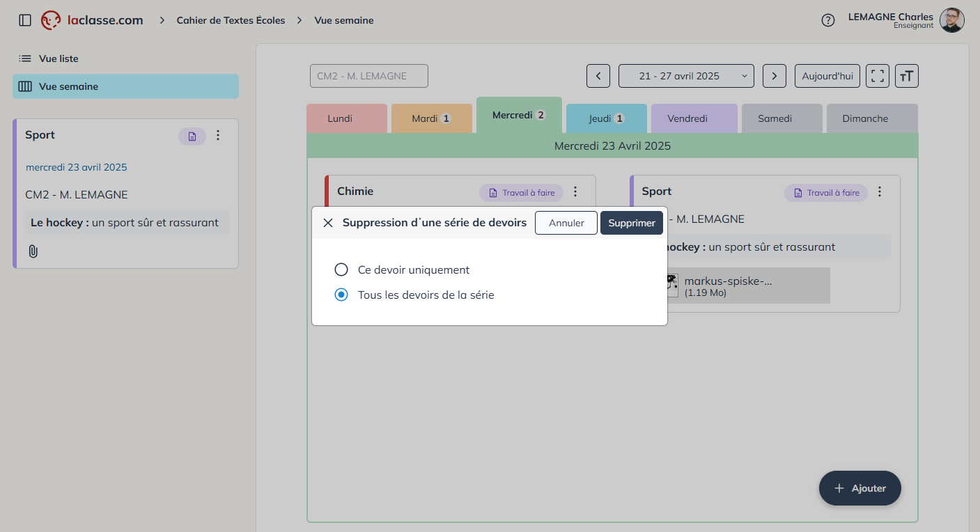
Task: Click the paperclip attachment icon
Action: tap(33, 251)
